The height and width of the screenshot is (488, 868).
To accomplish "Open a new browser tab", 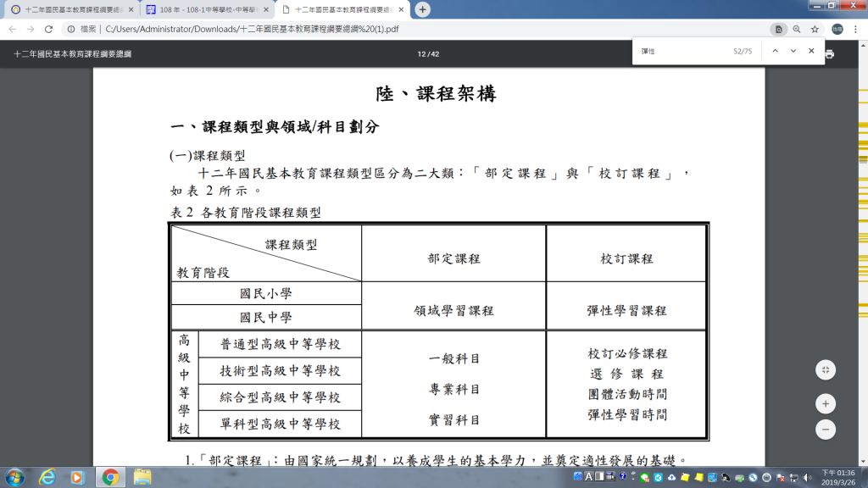I will coord(422,9).
